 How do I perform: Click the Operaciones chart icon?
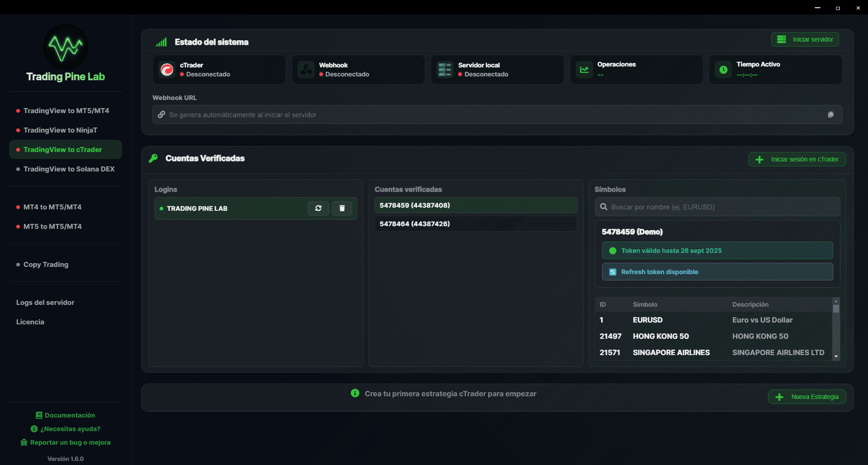point(584,70)
